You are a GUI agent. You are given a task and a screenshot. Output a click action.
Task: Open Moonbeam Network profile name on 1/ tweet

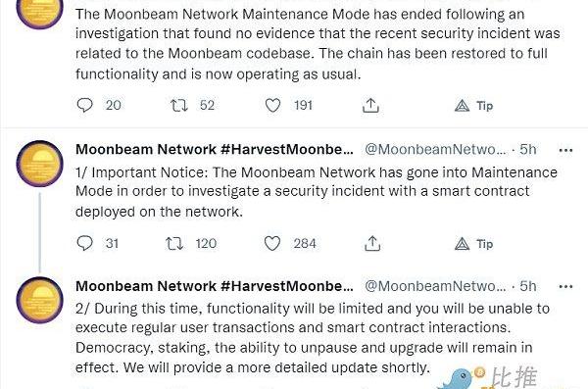[214, 149]
